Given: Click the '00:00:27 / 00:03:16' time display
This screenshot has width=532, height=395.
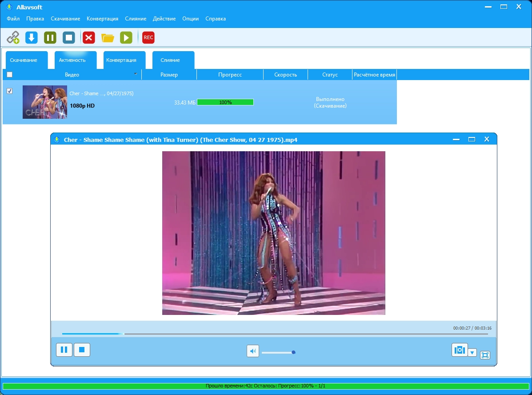Looking at the screenshot, I should coord(472,328).
